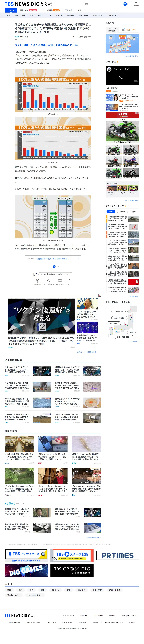The width and height of the screenshot is (144, 644).
Task: Go to article page 1
Action: coord(41,267)
